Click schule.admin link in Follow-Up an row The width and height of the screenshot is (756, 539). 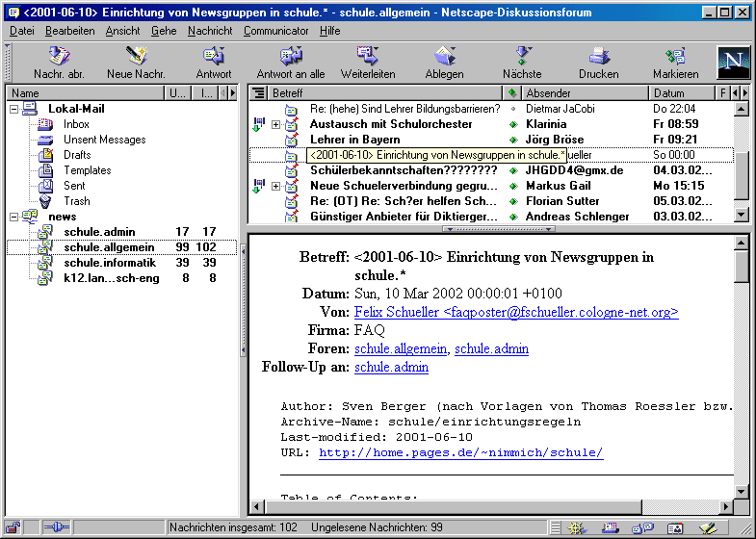click(x=391, y=367)
